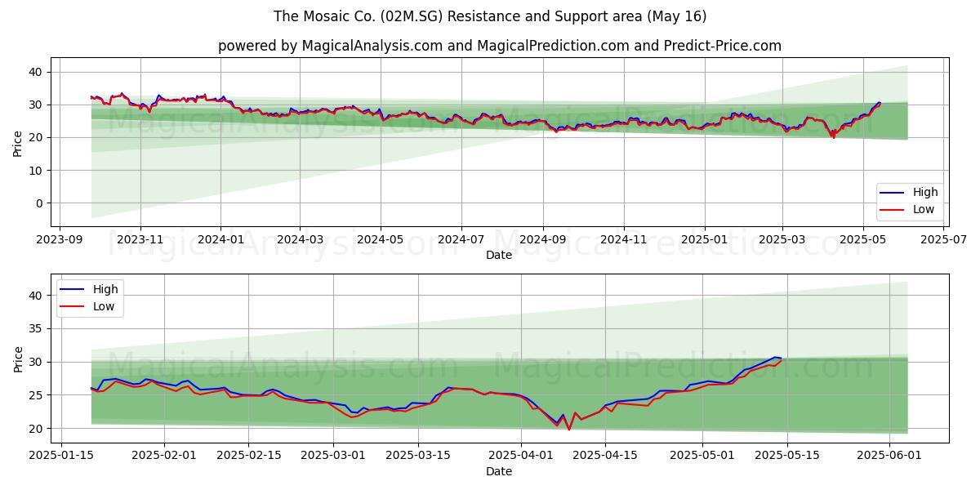
Task: Click the top chart 'Date' axis label
Action: coord(499,255)
